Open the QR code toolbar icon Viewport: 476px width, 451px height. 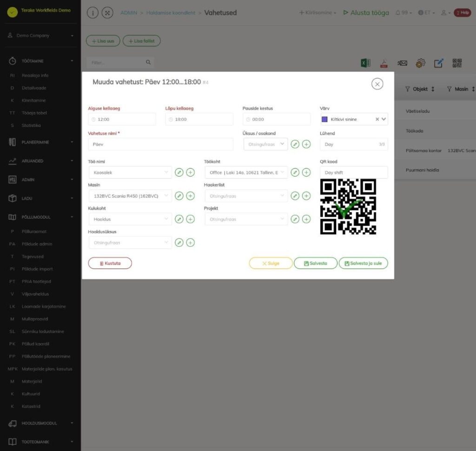click(457, 63)
